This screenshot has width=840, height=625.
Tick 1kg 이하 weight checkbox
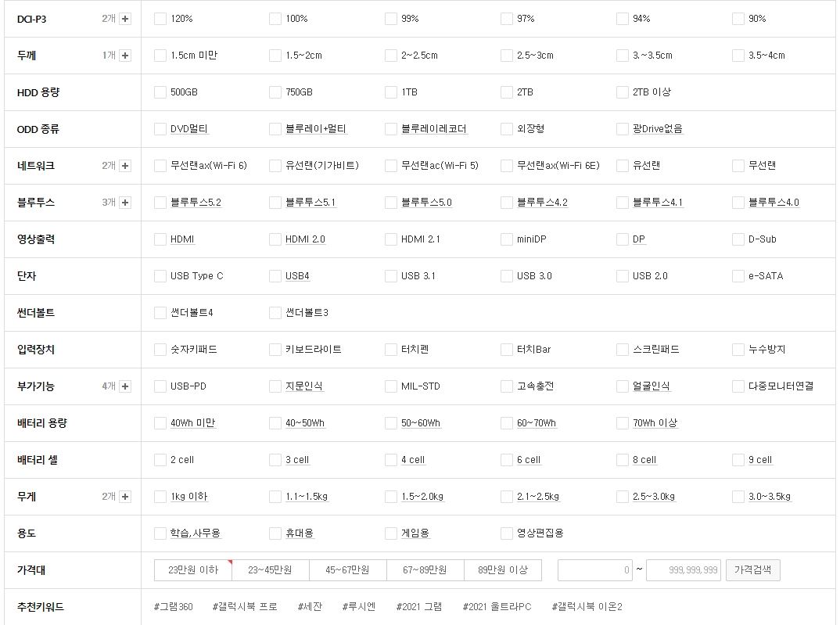[x=160, y=497]
